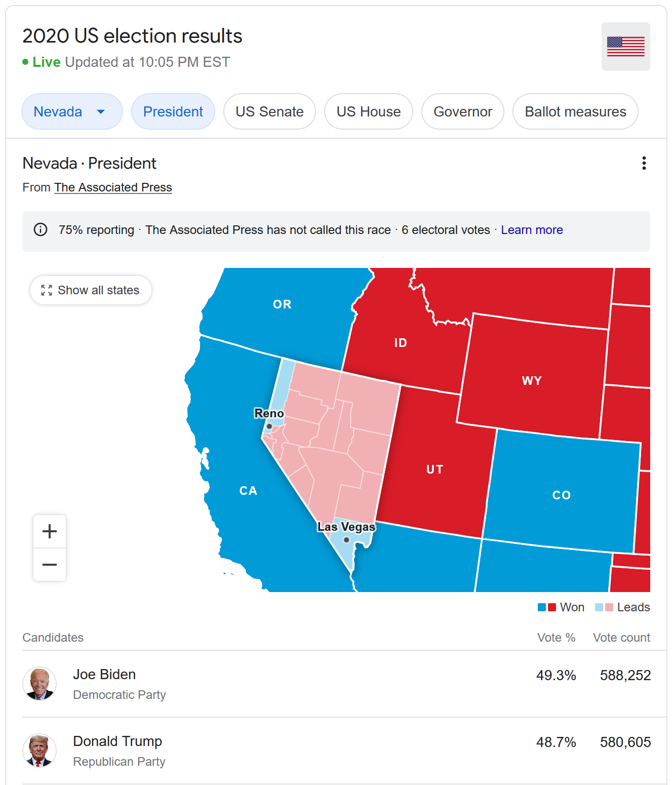View the Ballot measures tab
The width and height of the screenshot is (672, 785).
click(x=575, y=111)
